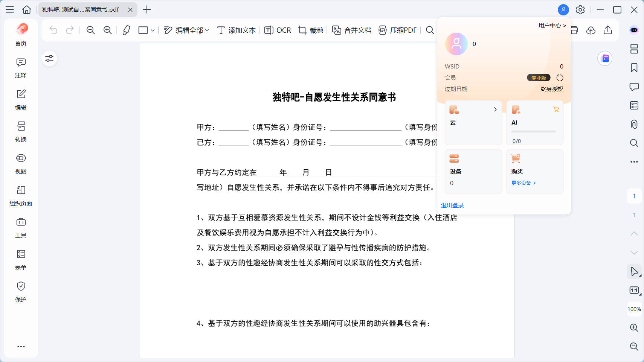Image resolution: width=644 pixels, height=362 pixels.
Task: Expand the 编辑全部 dropdown
Action: point(207,30)
